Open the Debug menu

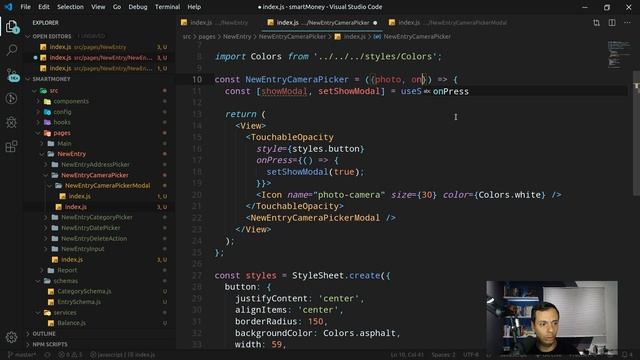138,7
